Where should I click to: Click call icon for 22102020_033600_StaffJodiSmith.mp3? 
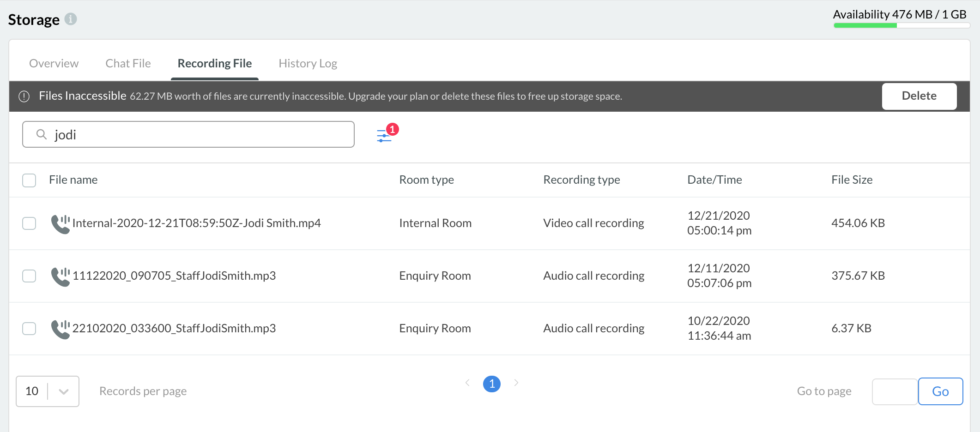pos(60,329)
